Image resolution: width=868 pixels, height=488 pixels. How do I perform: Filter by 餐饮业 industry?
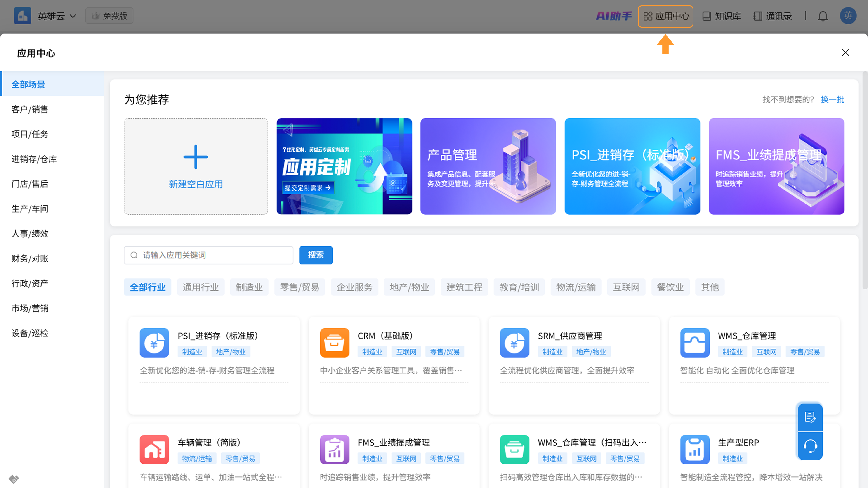670,287
